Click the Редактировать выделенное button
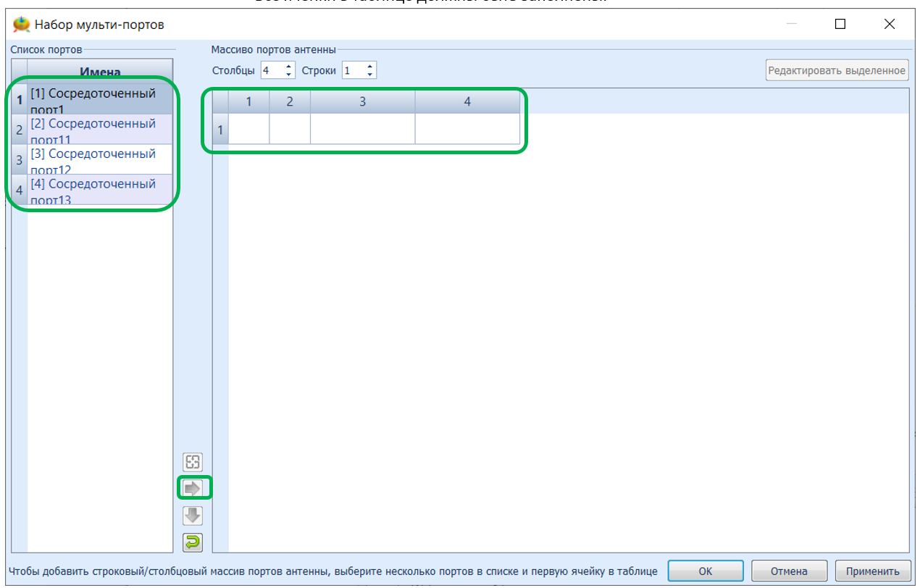The image size is (920, 588). coord(837,70)
